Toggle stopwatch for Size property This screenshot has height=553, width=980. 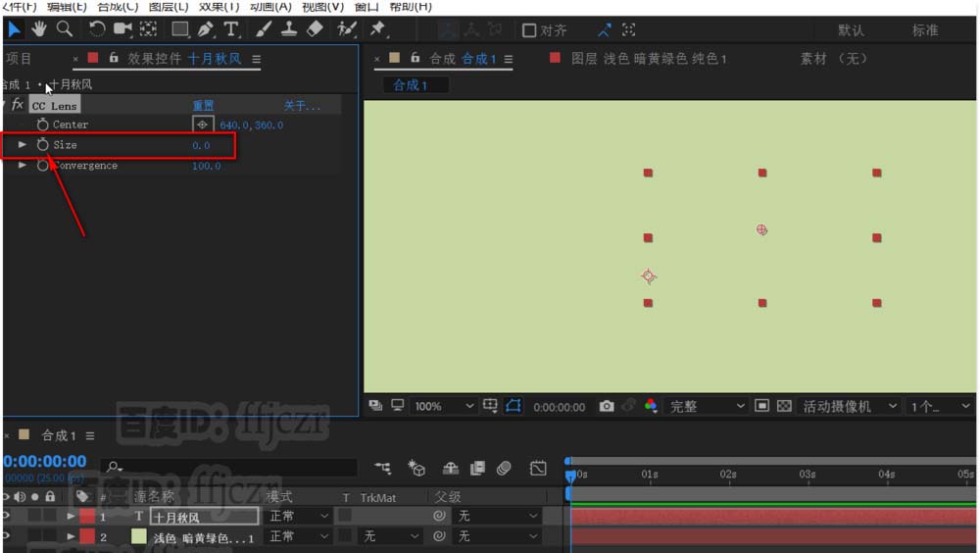tap(42, 144)
